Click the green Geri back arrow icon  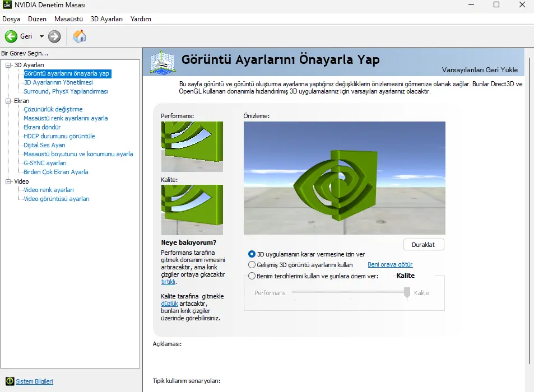pos(11,36)
